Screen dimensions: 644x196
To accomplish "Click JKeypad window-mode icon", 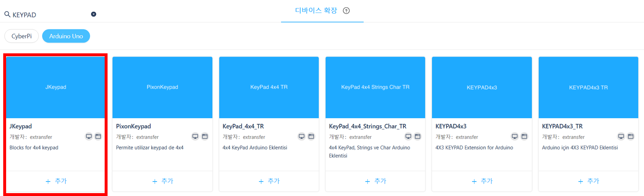I will click(98, 137).
